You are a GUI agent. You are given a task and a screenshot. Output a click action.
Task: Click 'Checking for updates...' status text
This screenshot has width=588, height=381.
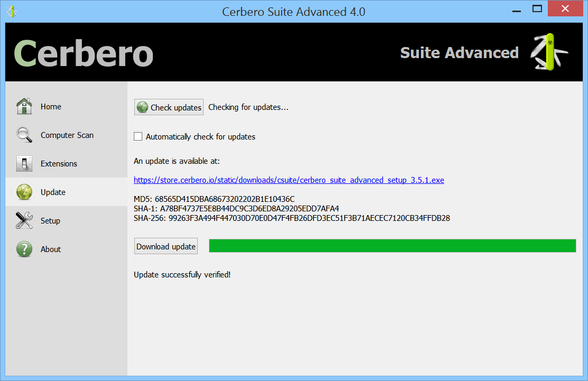(248, 107)
